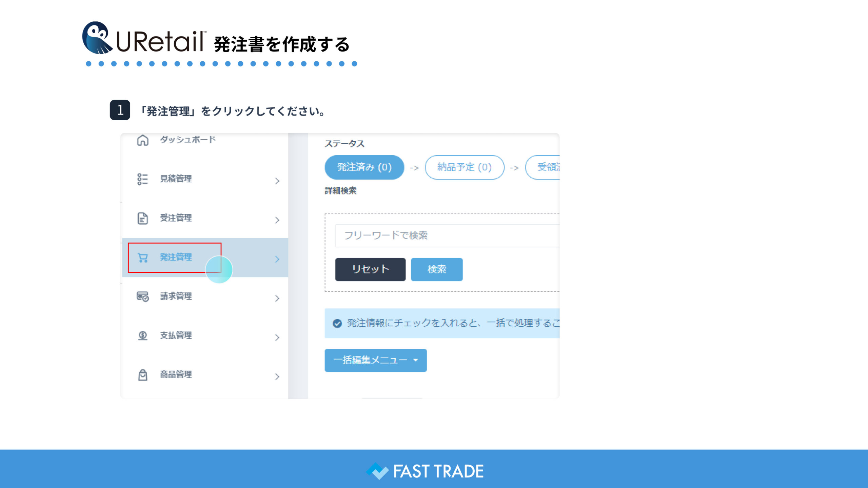Click the フリーワードで検索 input field
Image resolution: width=868 pixels, height=488 pixels.
click(448, 236)
